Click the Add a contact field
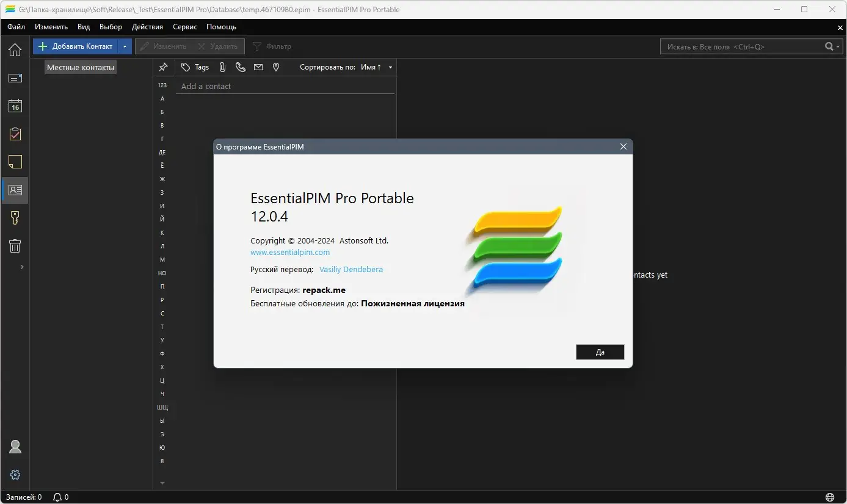The width and height of the screenshot is (847, 504). 285,86
